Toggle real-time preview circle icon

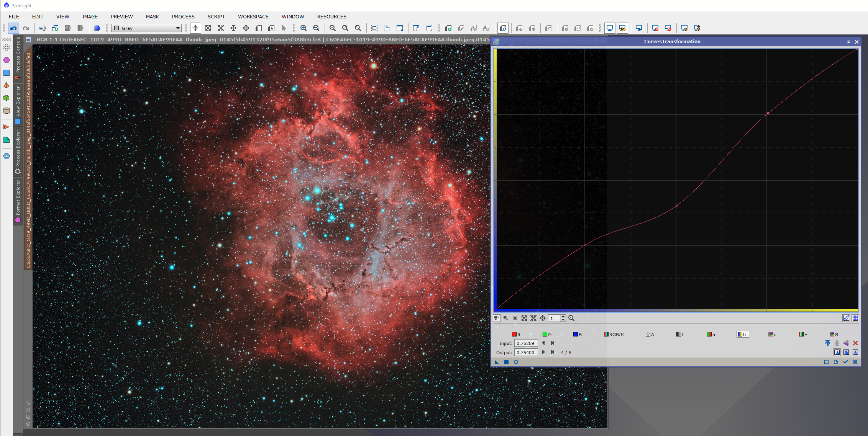[516, 362]
